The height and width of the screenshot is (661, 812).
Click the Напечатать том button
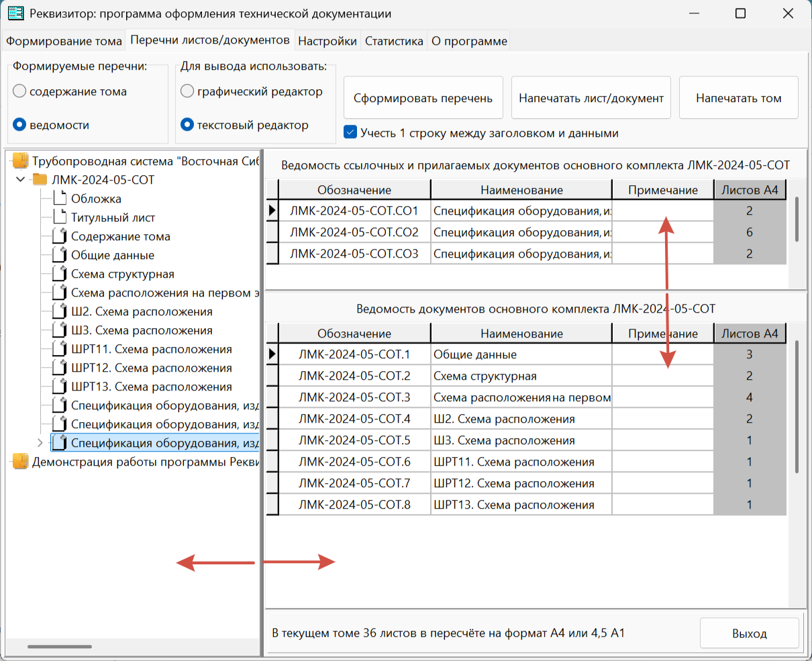point(739,98)
